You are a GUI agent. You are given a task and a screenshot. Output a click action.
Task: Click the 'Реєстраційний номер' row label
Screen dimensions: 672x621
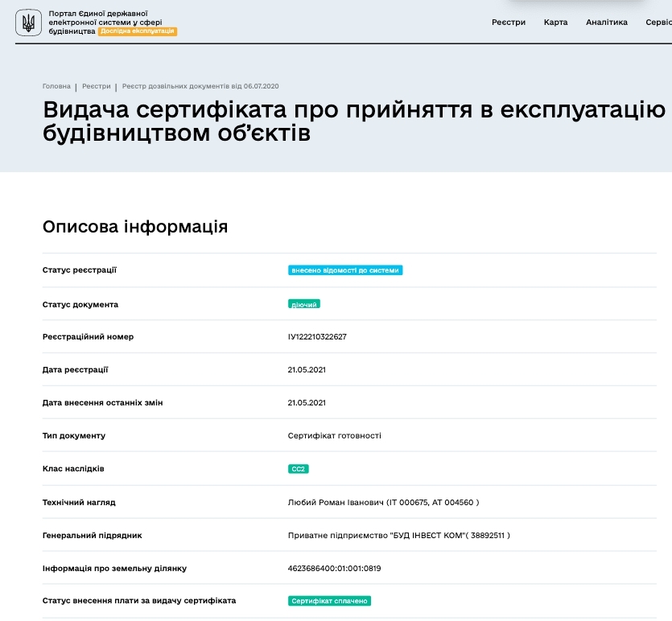click(88, 336)
